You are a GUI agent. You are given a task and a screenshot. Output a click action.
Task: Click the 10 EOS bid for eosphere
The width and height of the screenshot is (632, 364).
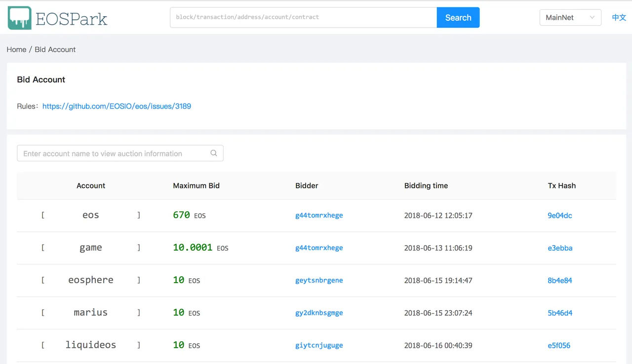(x=186, y=280)
